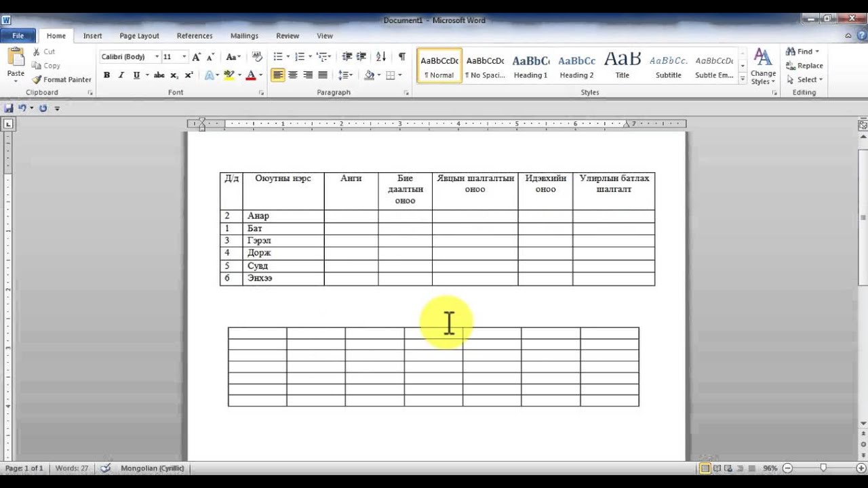Toggle Print Layout view button
Screen dimensions: 868x488
coord(705,468)
